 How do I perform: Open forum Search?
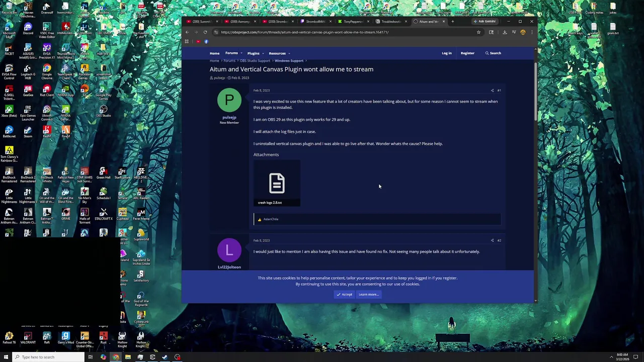pyautogui.click(x=493, y=53)
